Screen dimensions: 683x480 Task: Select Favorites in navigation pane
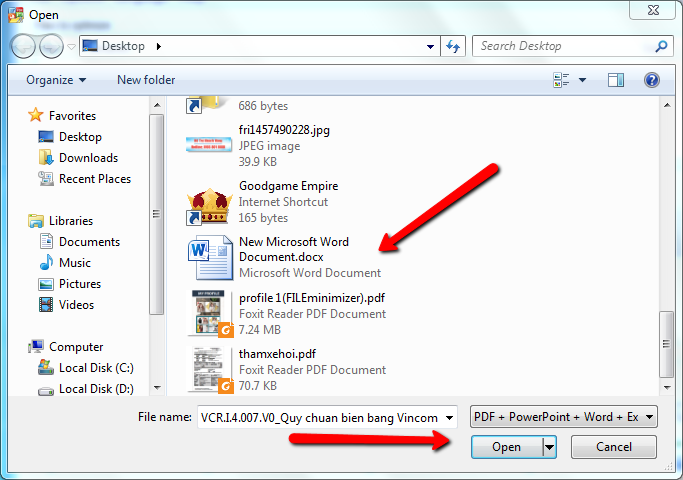(72, 116)
